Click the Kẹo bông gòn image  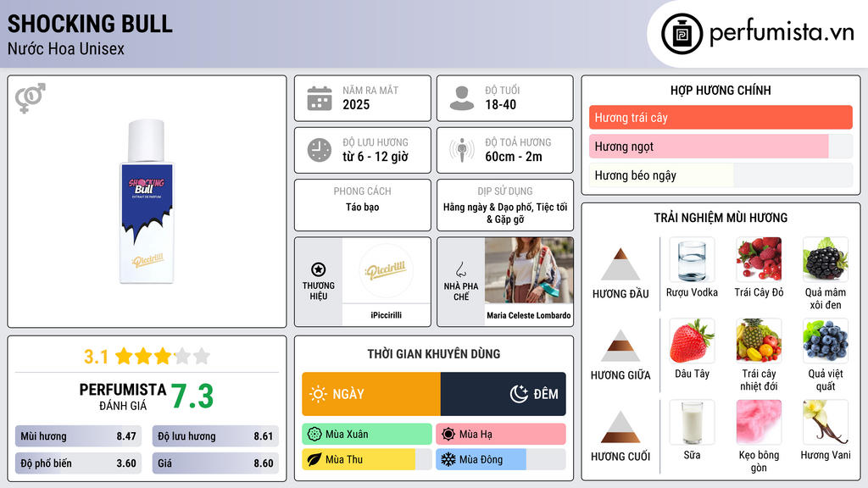tap(759, 423)
